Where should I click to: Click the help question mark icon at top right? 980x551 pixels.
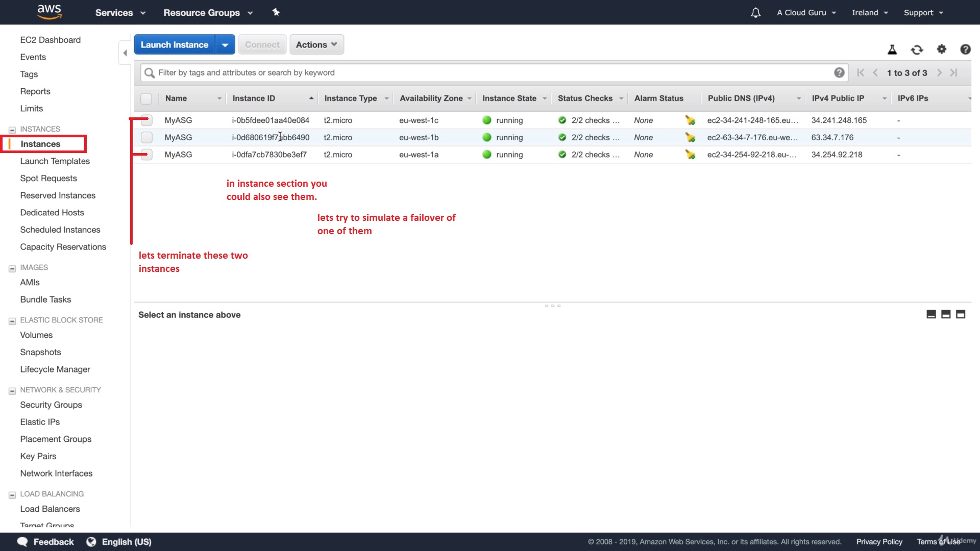point(965,49)
